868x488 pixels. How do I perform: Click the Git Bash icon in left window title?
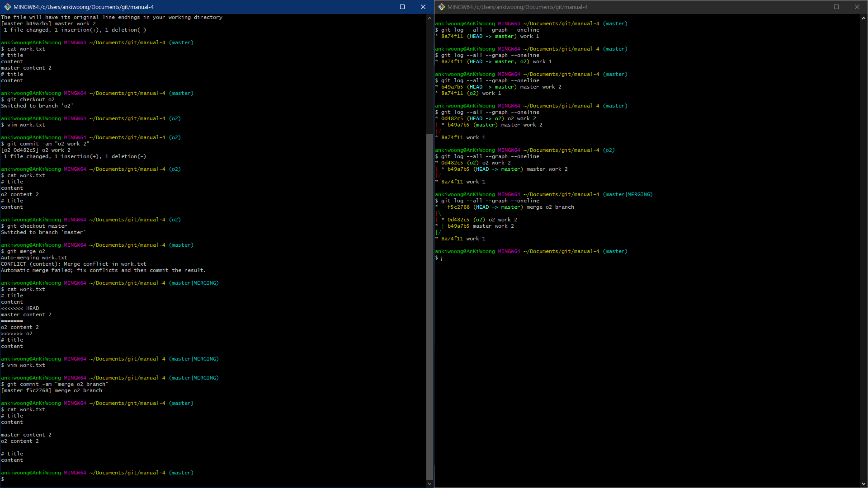(7, 7)
